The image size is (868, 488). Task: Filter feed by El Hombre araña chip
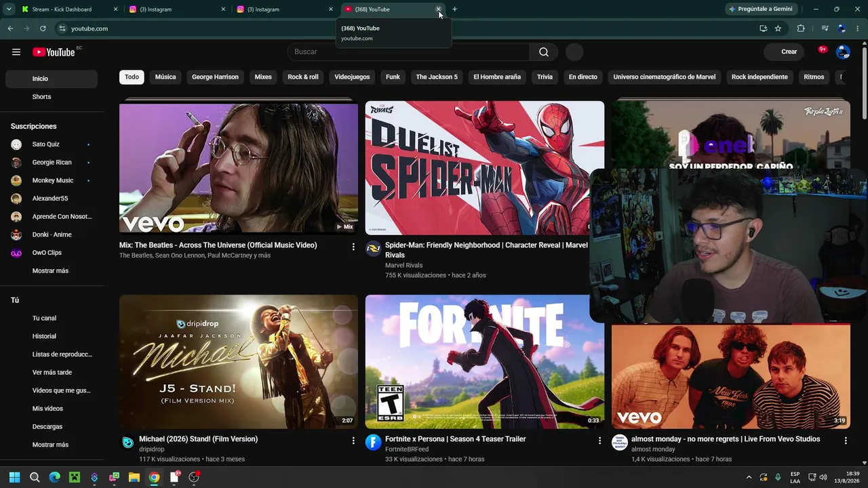click(497, 77)
